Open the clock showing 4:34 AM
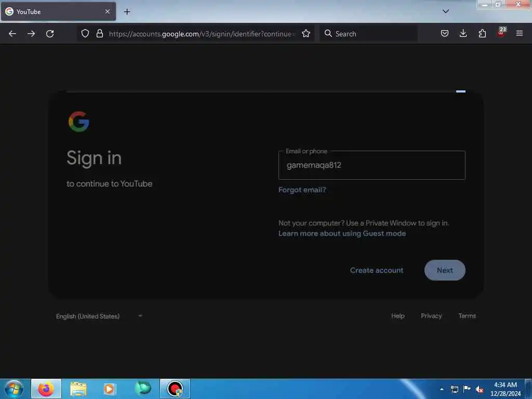532x399 pixels. [x=506, y=389]
